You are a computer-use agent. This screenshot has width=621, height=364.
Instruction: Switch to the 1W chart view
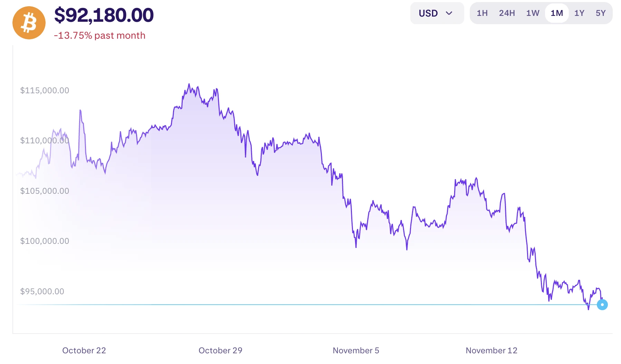(532, 13)
